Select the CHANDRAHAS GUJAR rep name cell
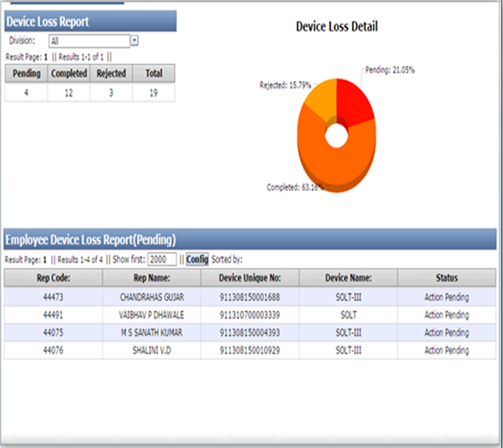 tap(152, 297)
